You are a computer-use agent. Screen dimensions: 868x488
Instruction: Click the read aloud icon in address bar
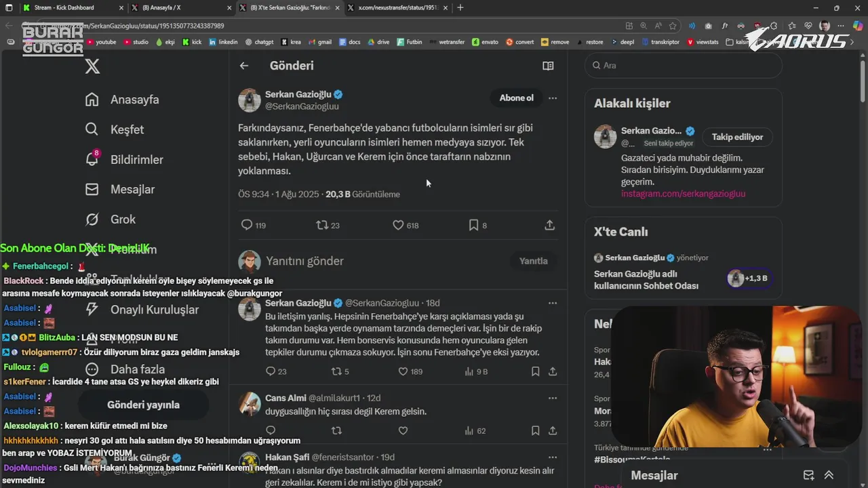[658, 26]
